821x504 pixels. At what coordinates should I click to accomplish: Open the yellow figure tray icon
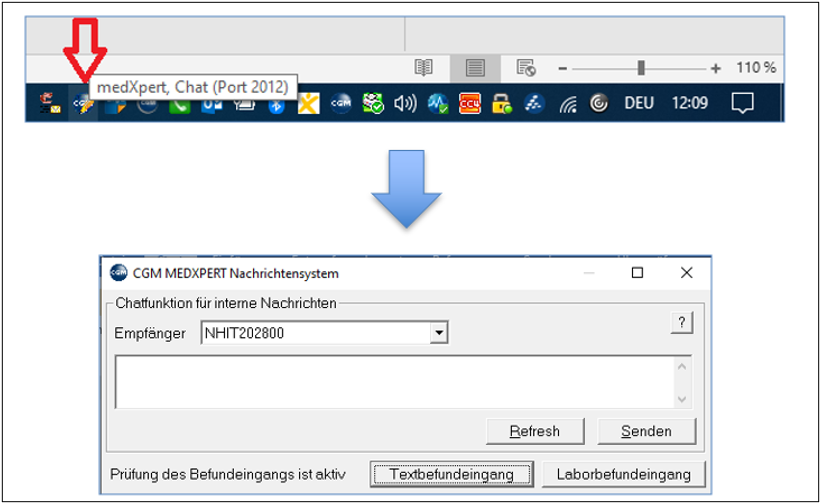[308, 104]
